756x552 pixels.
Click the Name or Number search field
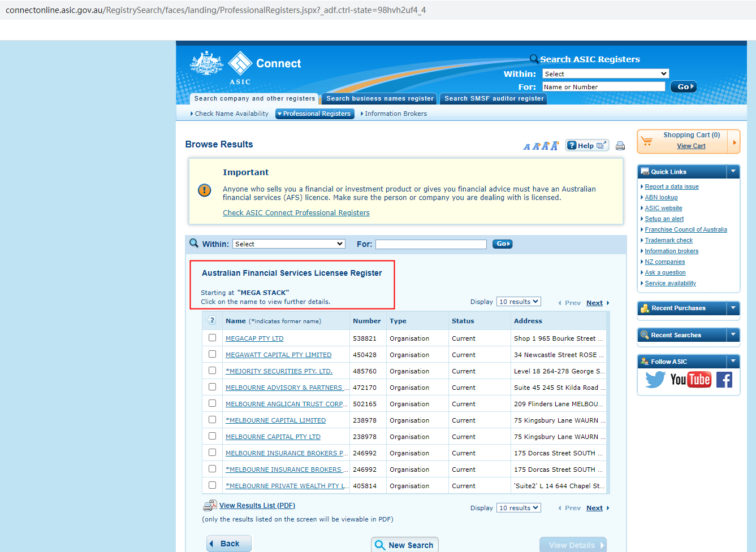(604, 87)
